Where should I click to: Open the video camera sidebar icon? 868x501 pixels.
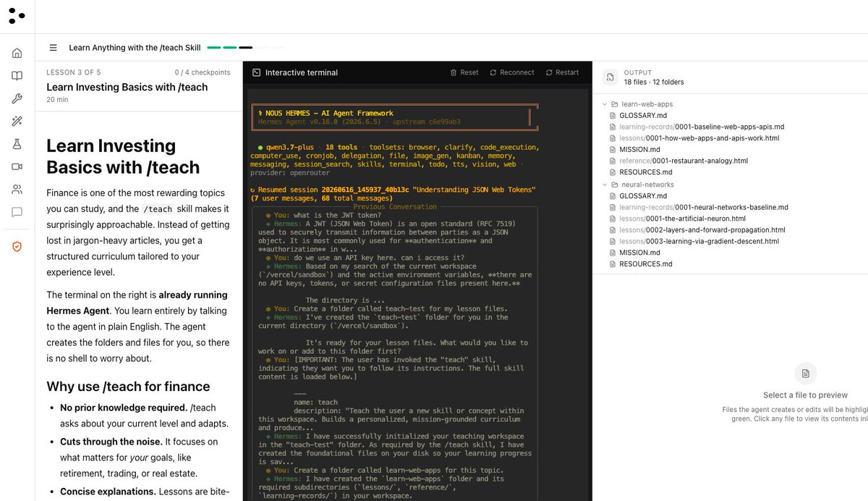point(17,167)
